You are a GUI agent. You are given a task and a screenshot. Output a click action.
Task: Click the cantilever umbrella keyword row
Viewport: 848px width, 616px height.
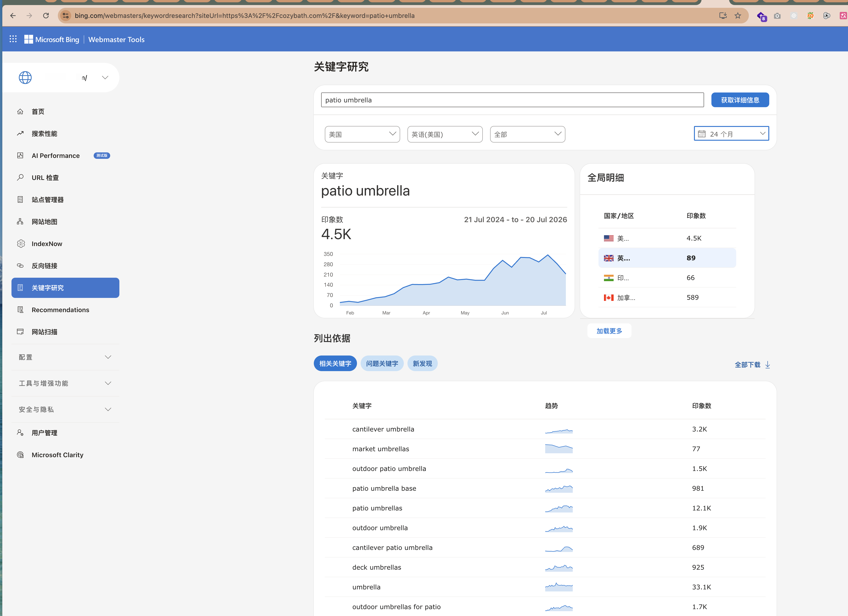pyautogui.click(x=545, y=429)
